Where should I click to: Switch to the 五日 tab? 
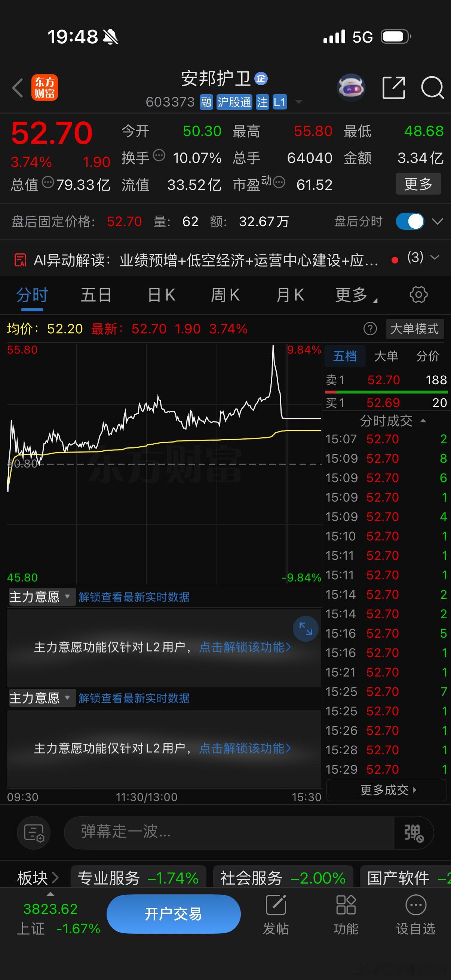96,295
